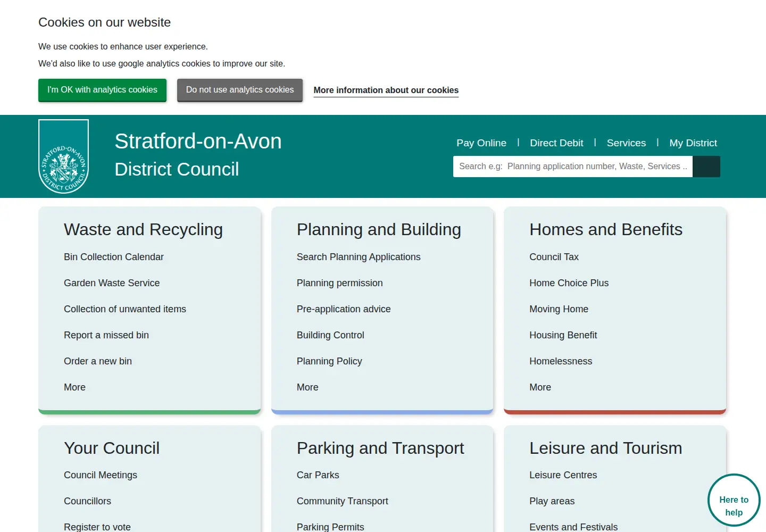Show More under Waste and Recycling

(74, 387)
